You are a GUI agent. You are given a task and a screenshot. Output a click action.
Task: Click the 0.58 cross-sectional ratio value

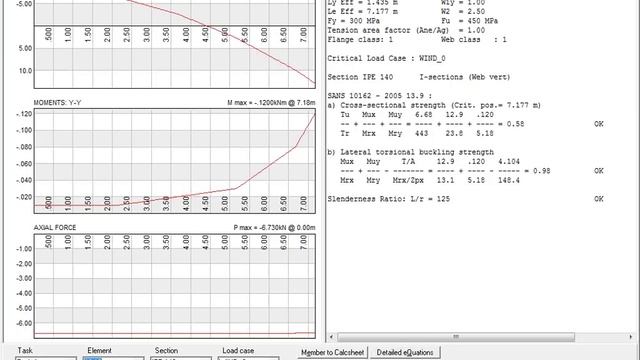point(516,124)
